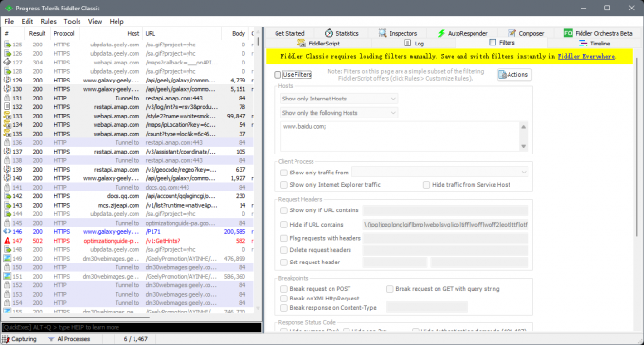
Task: Click session 142 icon
Action: tap(7, 196)
